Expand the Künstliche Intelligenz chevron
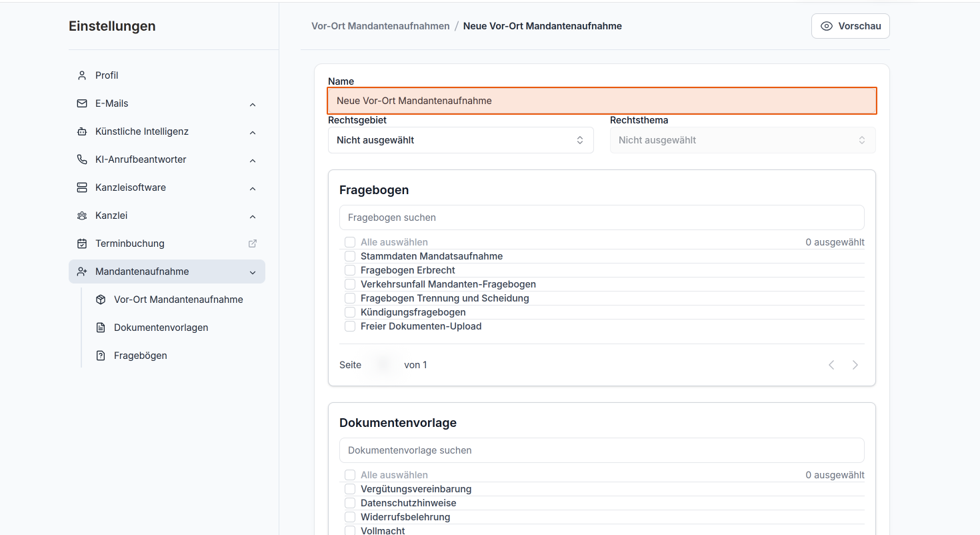 253,132
